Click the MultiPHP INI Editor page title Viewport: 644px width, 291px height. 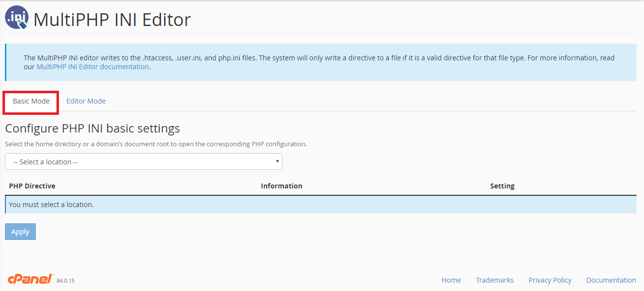click(x=112, y=20)
